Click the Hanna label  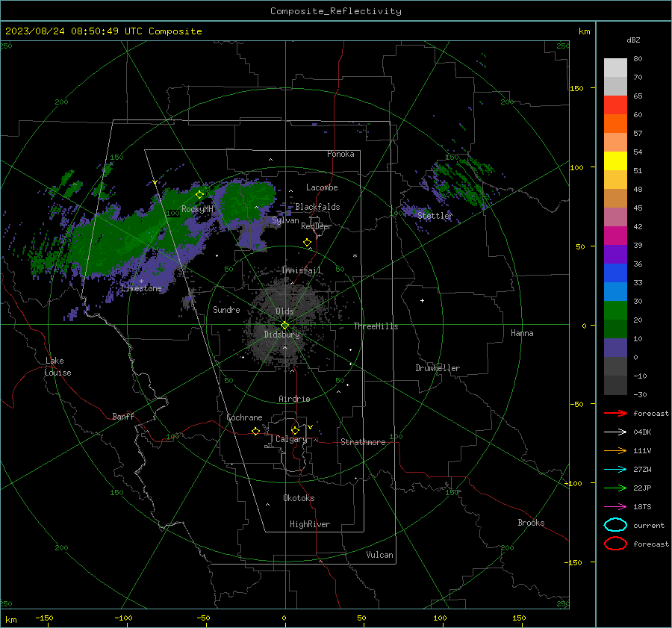coord(522,333)
